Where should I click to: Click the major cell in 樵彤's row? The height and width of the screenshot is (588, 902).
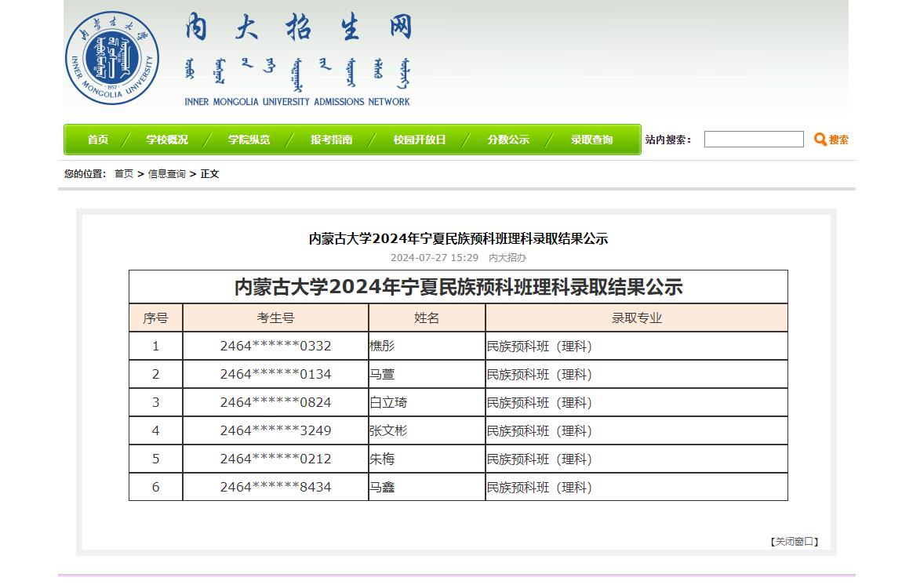pyautogui.click(x=637, y=346)
